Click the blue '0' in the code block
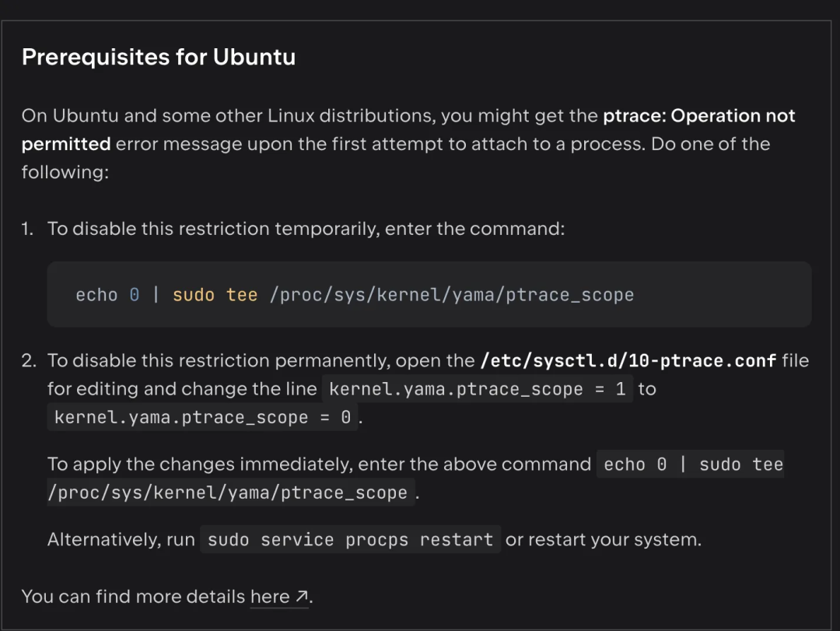This screenshot has height=631, width=840. coord(135,295)
